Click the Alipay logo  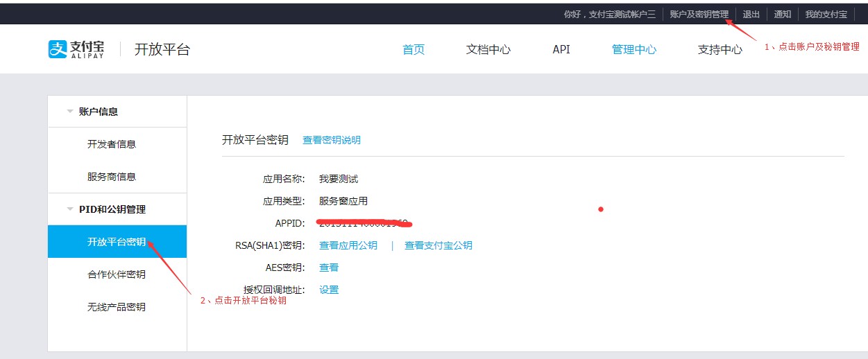[76, 49]
